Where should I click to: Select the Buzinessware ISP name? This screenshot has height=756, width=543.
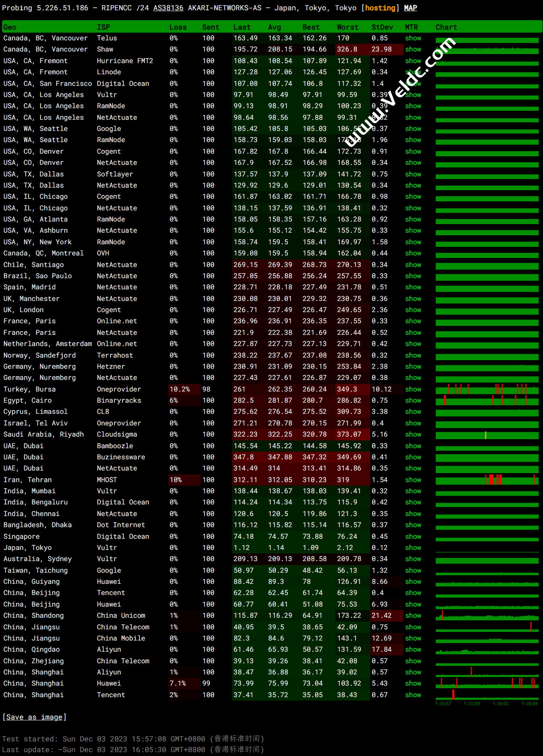coord(121,457)
